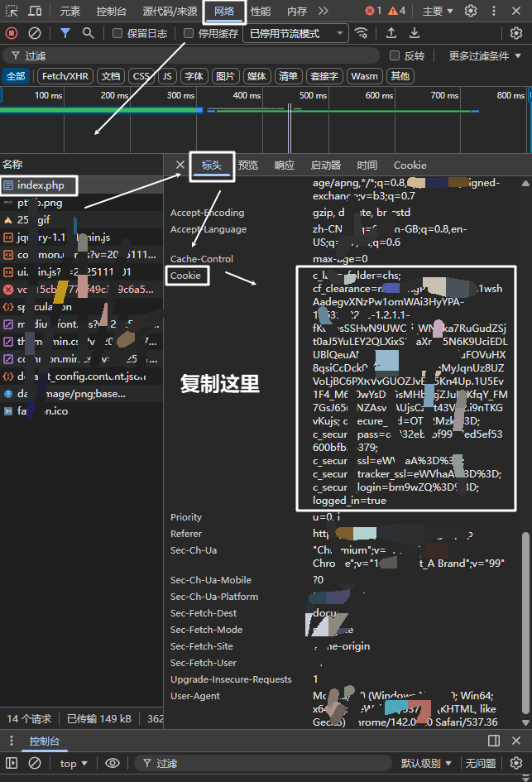532x782 pixels.
Task: Open the network search magnifier
Action: (x=89, y=33)
